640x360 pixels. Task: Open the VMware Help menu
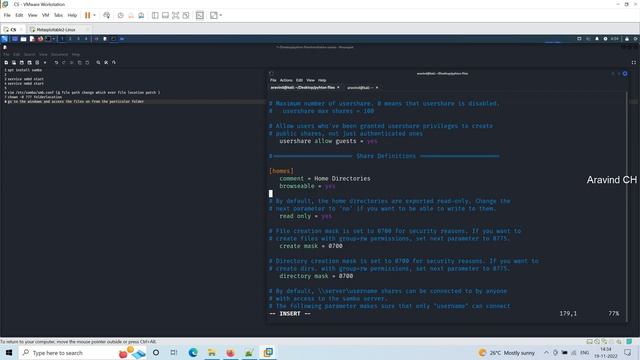tap(72, 16)
